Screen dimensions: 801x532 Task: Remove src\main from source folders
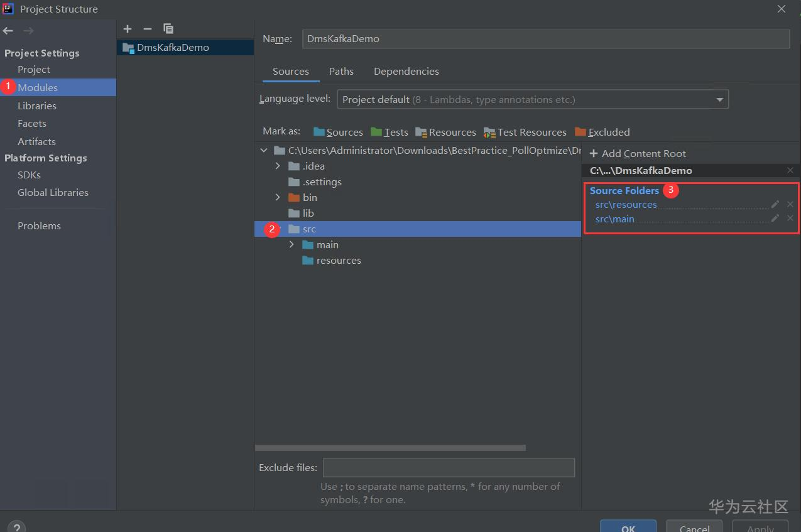click(x=790, y=218)
